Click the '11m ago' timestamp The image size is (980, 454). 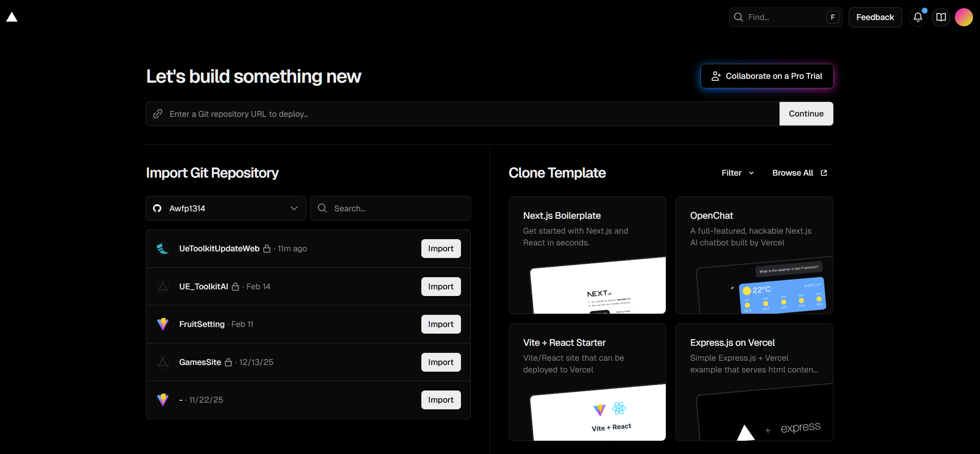click(x=292, y=249)
